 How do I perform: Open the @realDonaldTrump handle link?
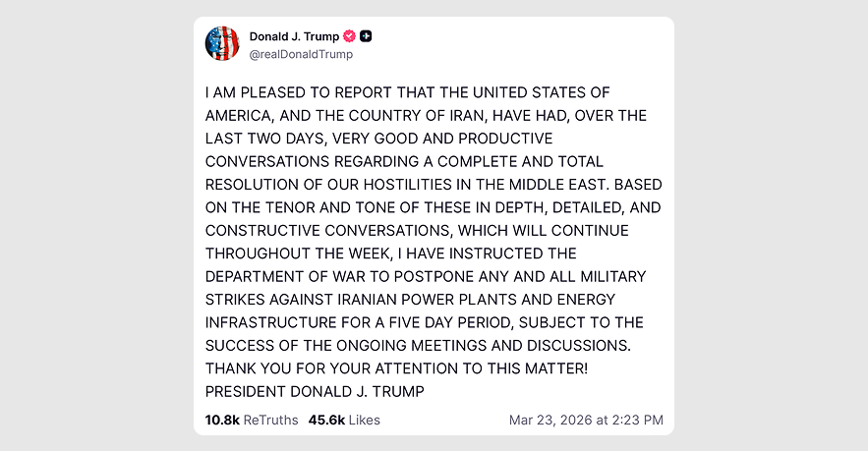coord(301,55)
